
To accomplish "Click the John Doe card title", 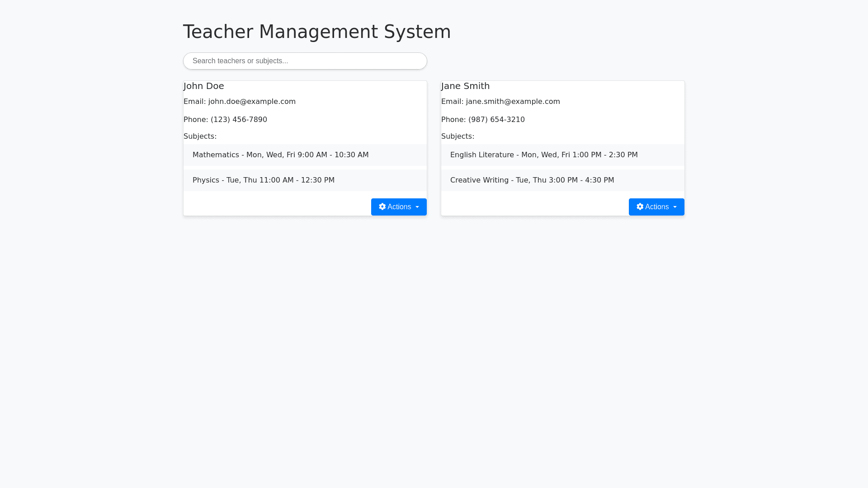I will [x=204, y=86].
